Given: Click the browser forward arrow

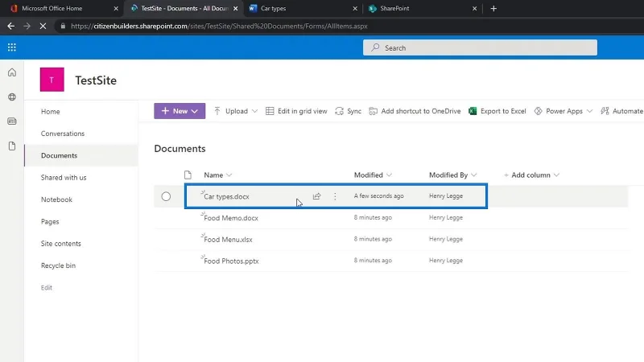Looking at the screenshot, I should [x=27, y=26].
